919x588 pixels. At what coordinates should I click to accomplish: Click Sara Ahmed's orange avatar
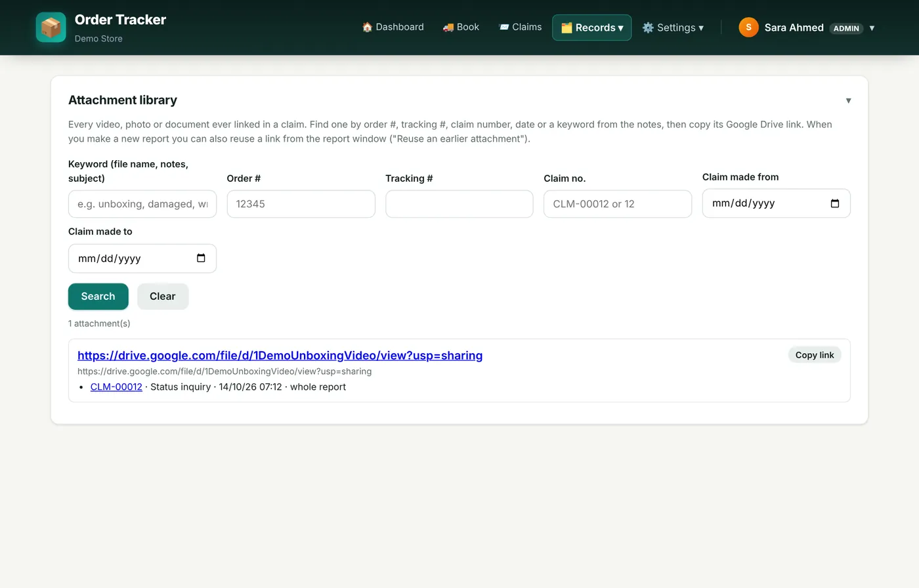click(748, 28)
